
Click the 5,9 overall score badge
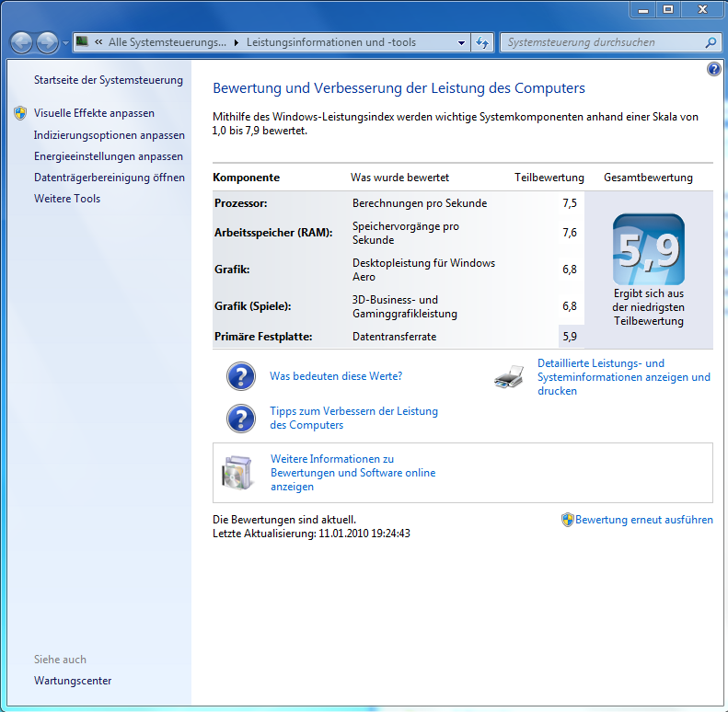648,249
